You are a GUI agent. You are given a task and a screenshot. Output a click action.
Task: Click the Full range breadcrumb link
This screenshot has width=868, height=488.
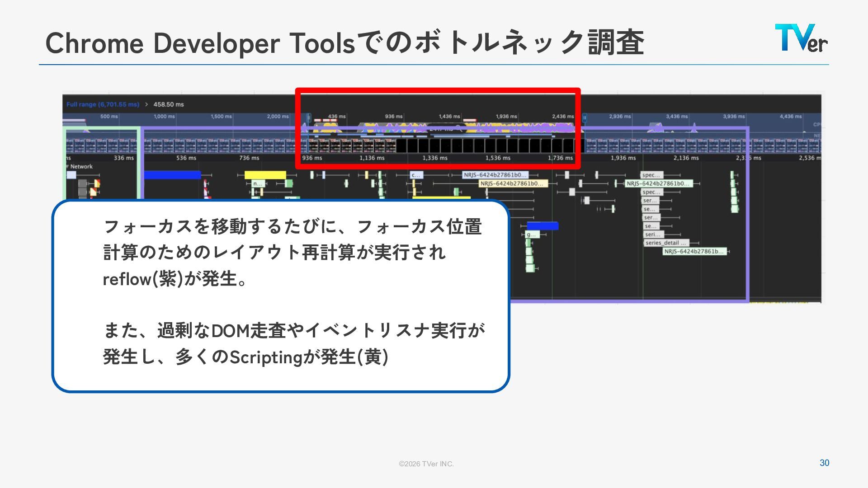[103, 104]
